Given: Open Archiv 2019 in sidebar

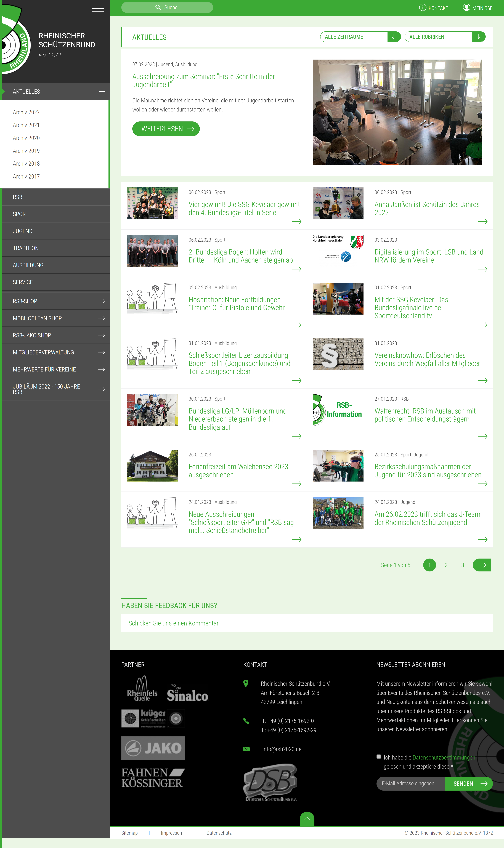Looking at the screenshot, I should pyautogui.click(x=26, y=151).
